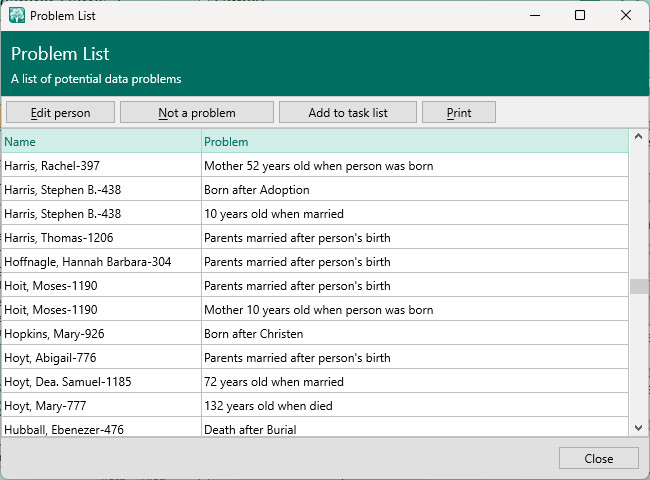Sort by the Problem column header
This screenshot has width=650, height=480.
click(x=414, y=142)
